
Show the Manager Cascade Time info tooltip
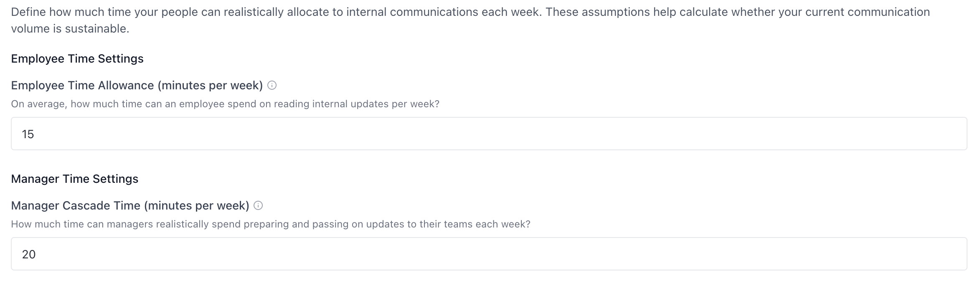(x=258, y=206)
